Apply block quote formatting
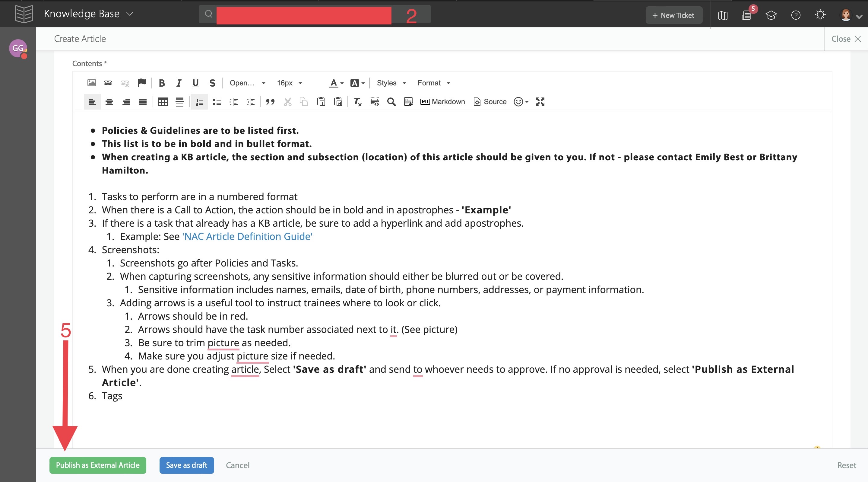The width and height of the screenshot is (868, 482). [270, 102]
